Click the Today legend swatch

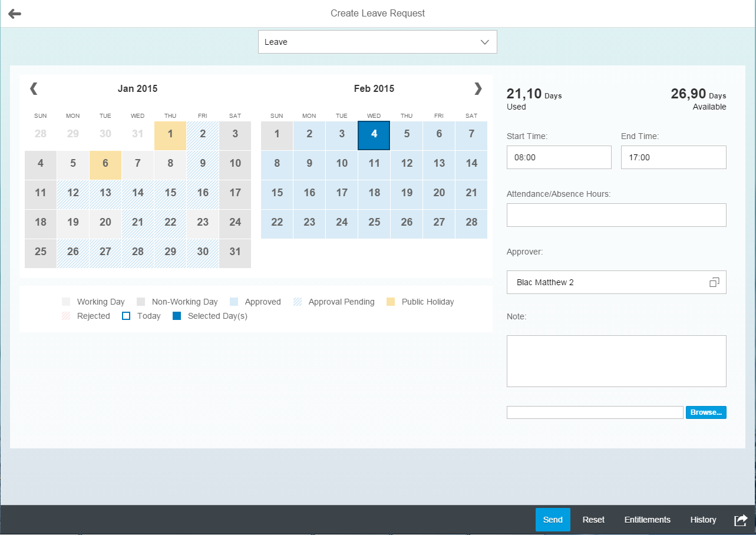click(x=126, y=316)
